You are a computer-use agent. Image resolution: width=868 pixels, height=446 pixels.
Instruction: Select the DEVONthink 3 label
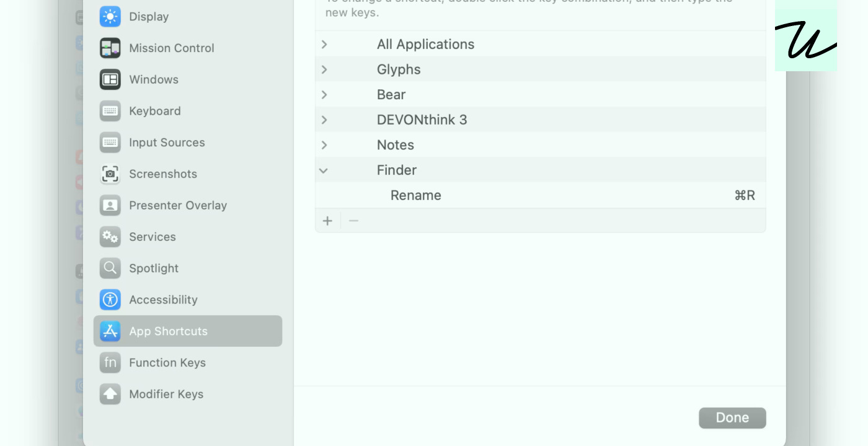pyautogui.click(x=422, y=120)
